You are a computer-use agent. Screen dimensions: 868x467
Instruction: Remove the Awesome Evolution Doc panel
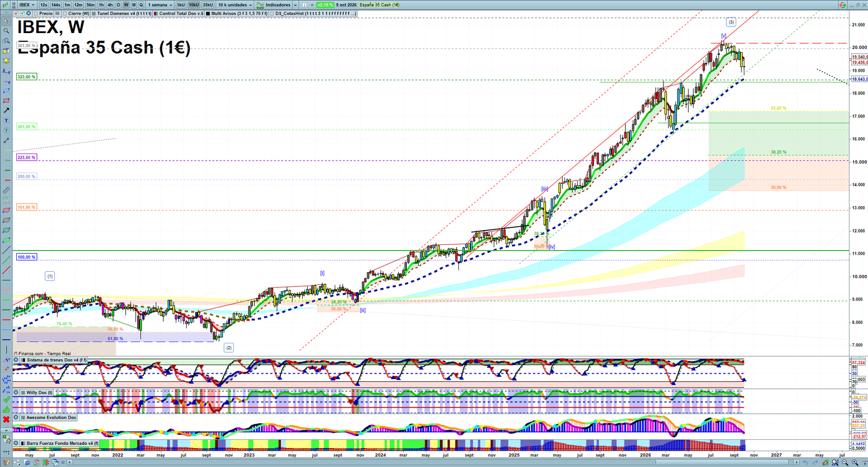click(x=16, y=418)
